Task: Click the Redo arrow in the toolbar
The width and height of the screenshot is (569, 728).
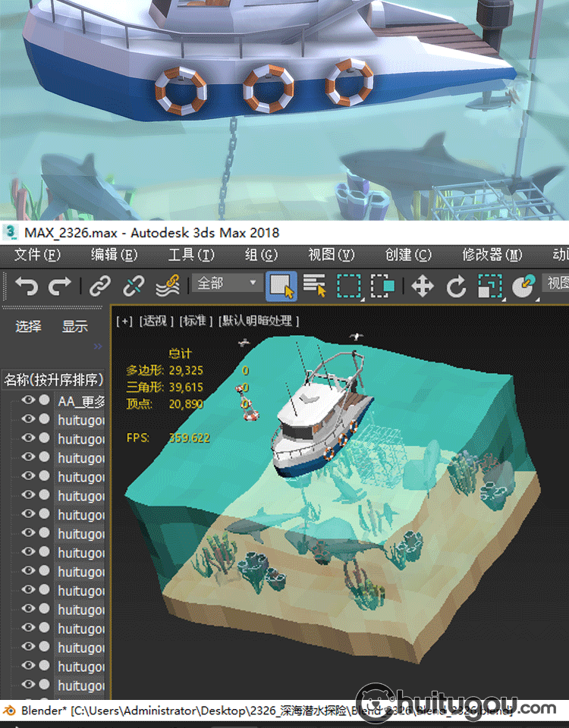Action: (59, 286)
